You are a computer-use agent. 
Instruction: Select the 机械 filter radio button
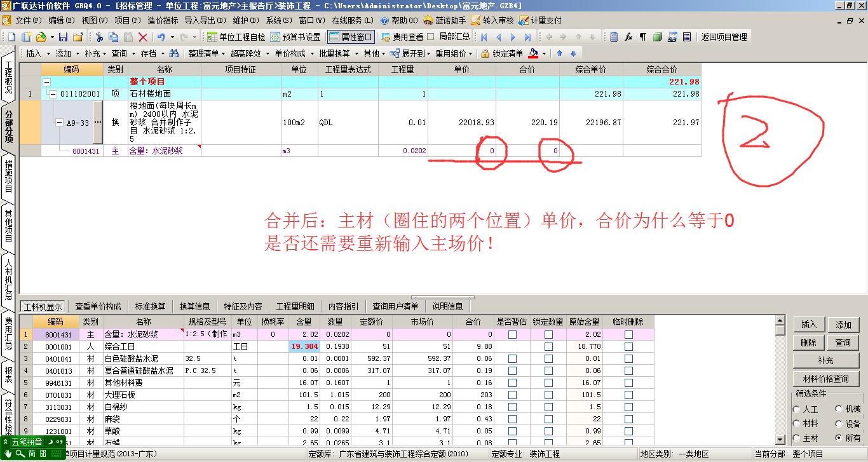[839, 409]
